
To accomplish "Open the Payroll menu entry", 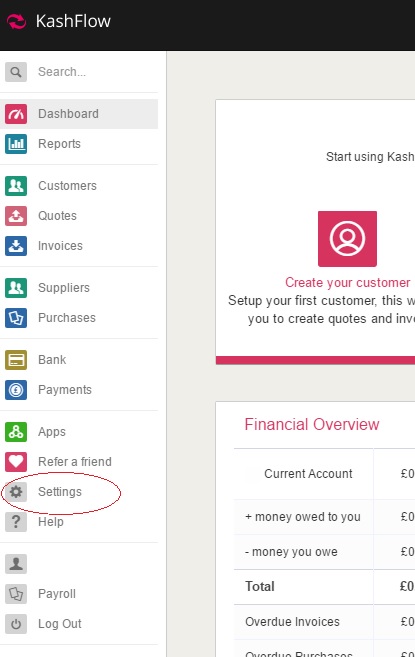I will click(57, 594).
